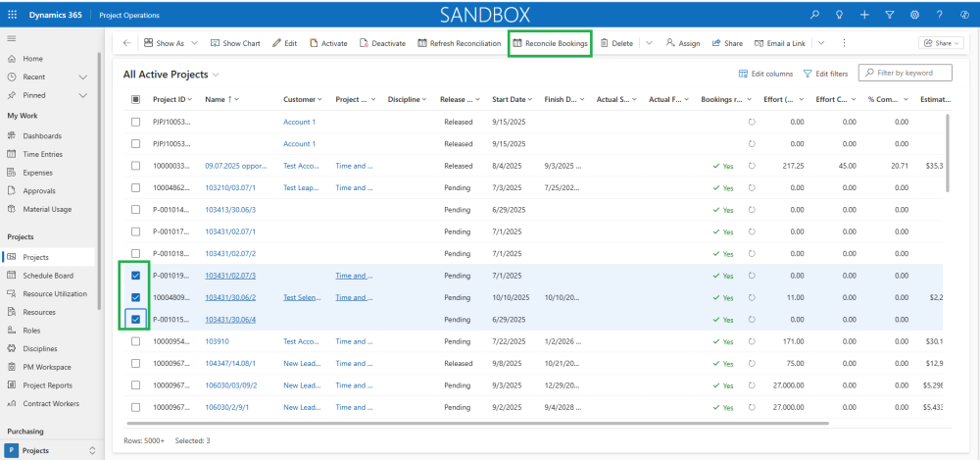
Task: Click Refresh Reconciliation command
Action: click(460, 43)
